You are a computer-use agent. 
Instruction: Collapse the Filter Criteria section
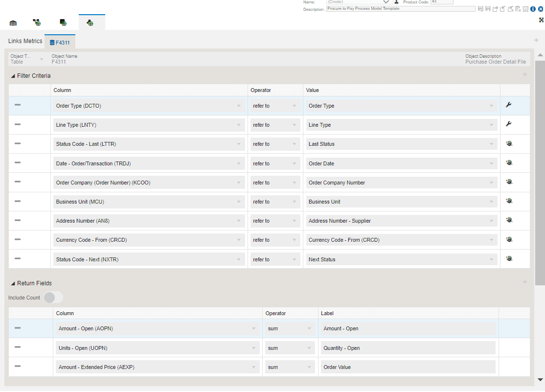tap(13, 76)
